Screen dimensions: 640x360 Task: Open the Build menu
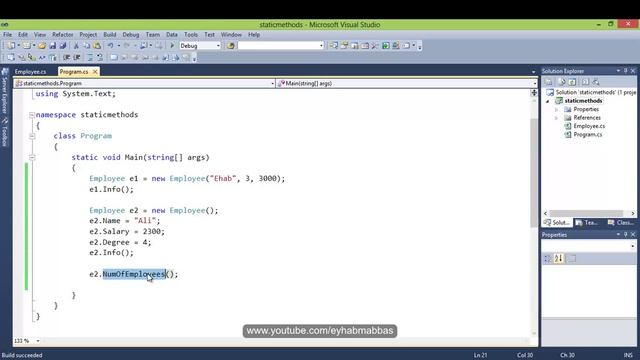(x=109, y=35)
